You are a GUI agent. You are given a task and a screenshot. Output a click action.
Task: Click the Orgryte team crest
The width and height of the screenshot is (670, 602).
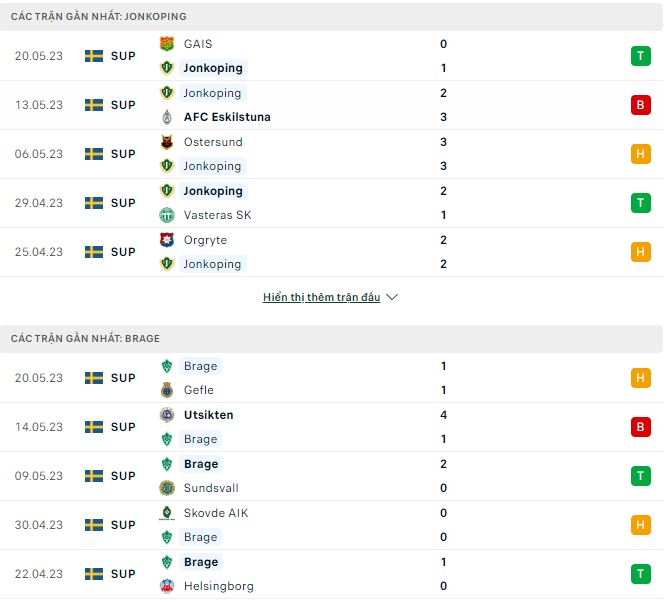coord(167,240)
